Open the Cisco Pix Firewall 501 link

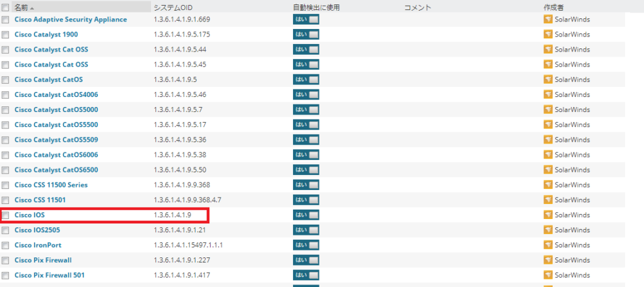49,275
